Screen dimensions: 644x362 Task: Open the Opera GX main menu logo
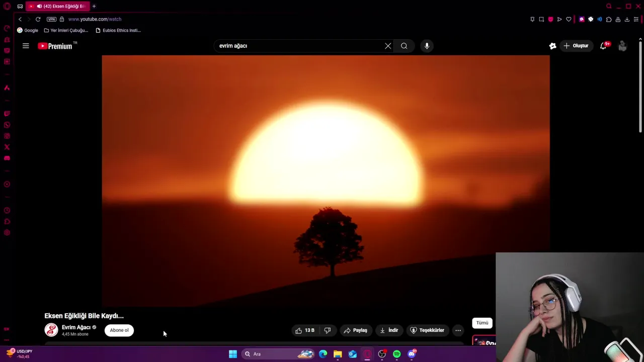coord(7,6)
